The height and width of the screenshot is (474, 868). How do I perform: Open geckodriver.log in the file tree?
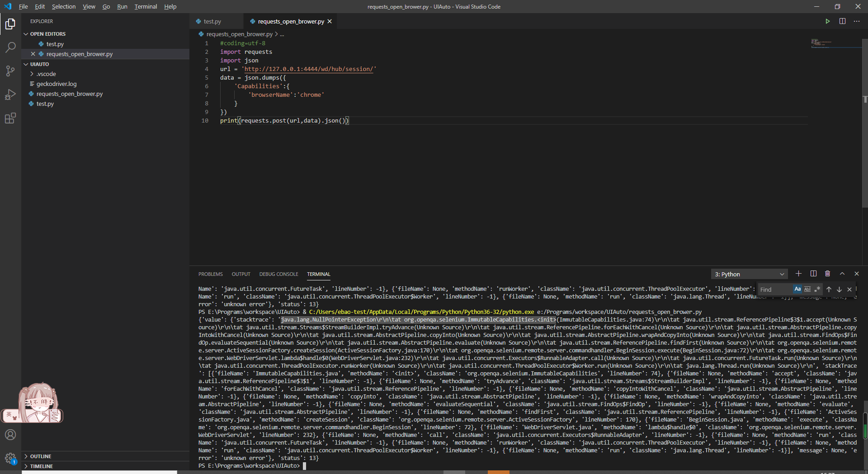105,84
